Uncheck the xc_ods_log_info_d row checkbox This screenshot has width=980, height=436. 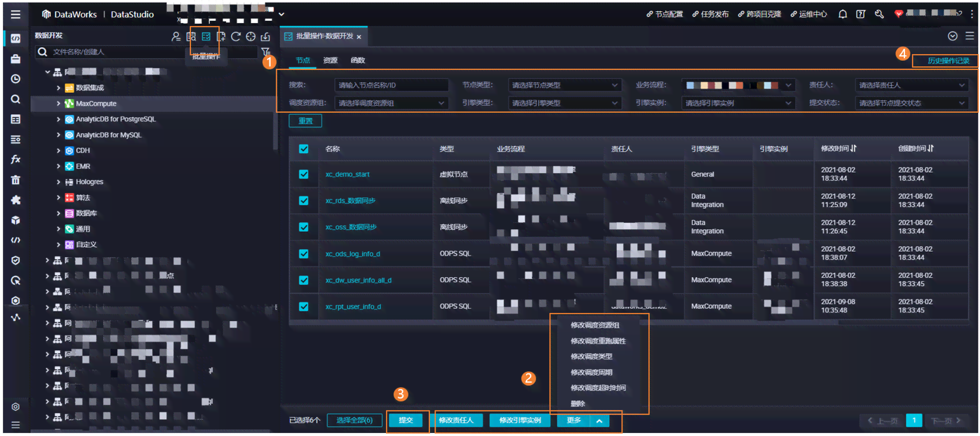[304, 254]
